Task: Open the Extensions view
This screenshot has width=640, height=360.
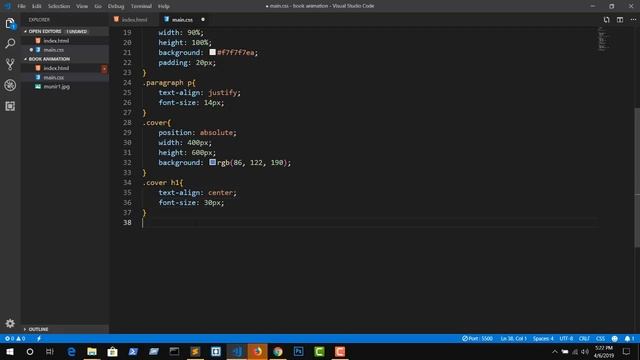Action: click(x=10, y=106)
